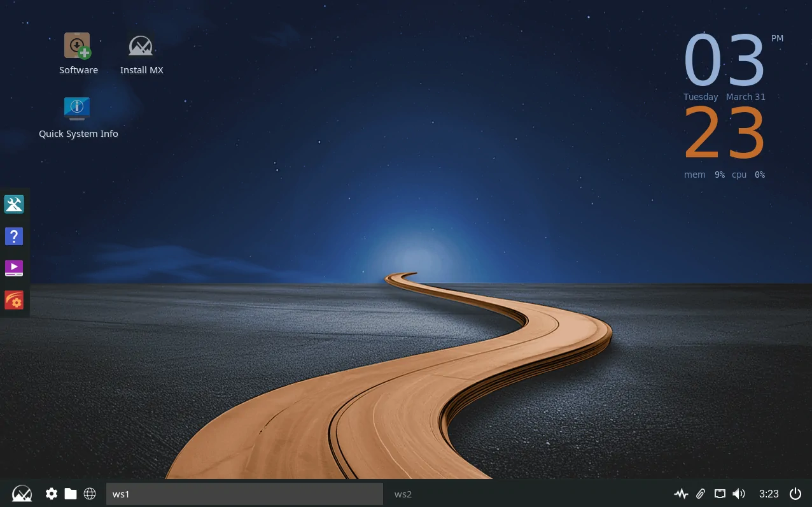Launch the file manager folder icon

tap(71, 494)
